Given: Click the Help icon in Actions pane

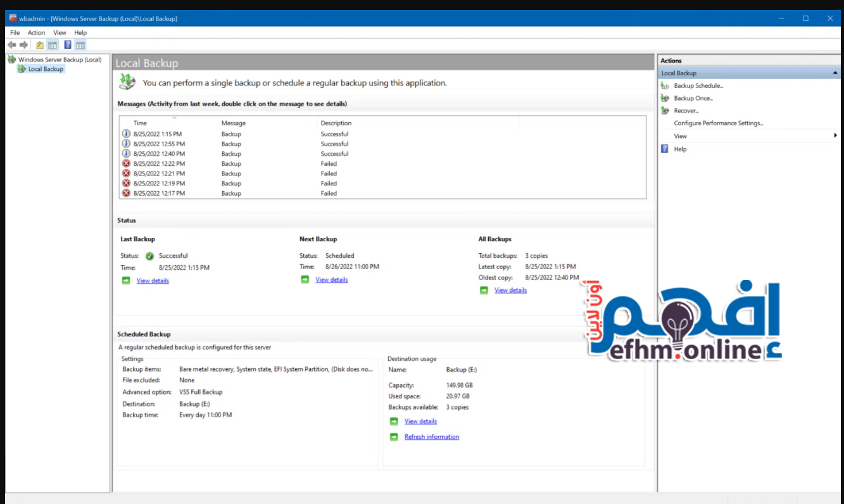Looking at the screenshot, I should [x=665, y=149].
